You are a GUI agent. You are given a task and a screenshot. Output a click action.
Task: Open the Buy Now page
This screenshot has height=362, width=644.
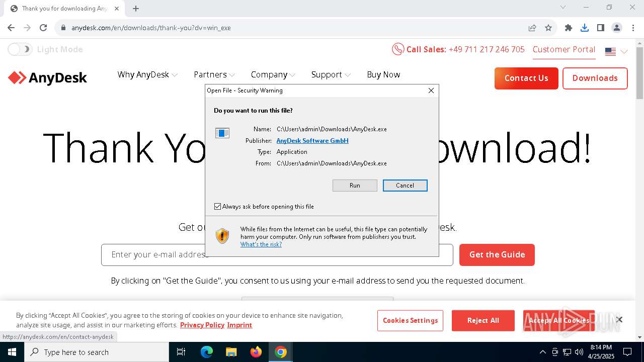pos(383,74)
